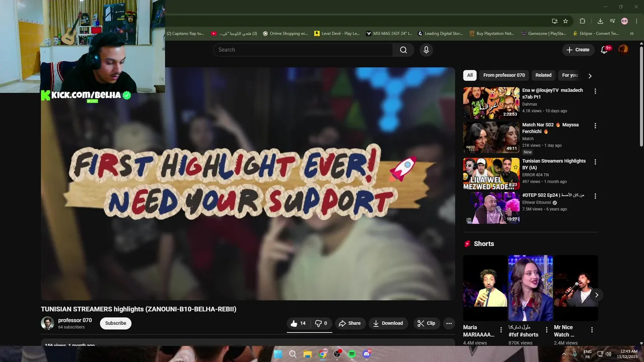Toggle microphone icon in system tray
The width and height of the screenshot is (644, 362).
(575, 354)
